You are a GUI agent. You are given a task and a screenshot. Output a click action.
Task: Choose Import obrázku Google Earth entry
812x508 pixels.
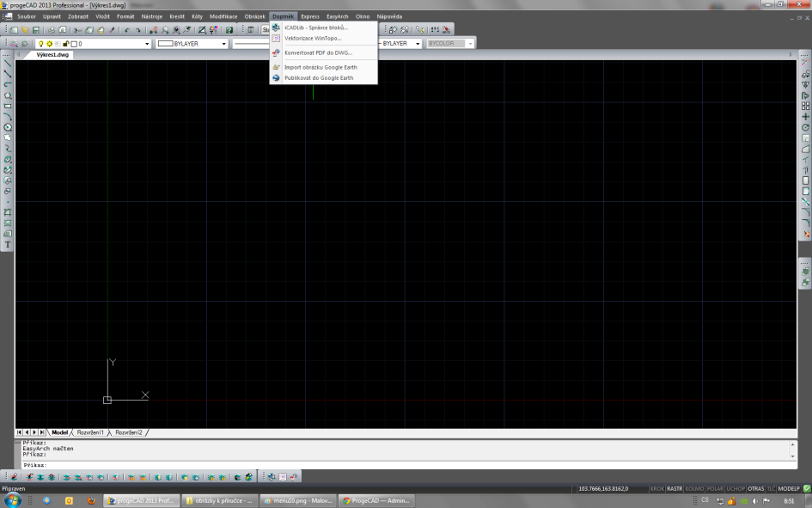pos(324,67)
